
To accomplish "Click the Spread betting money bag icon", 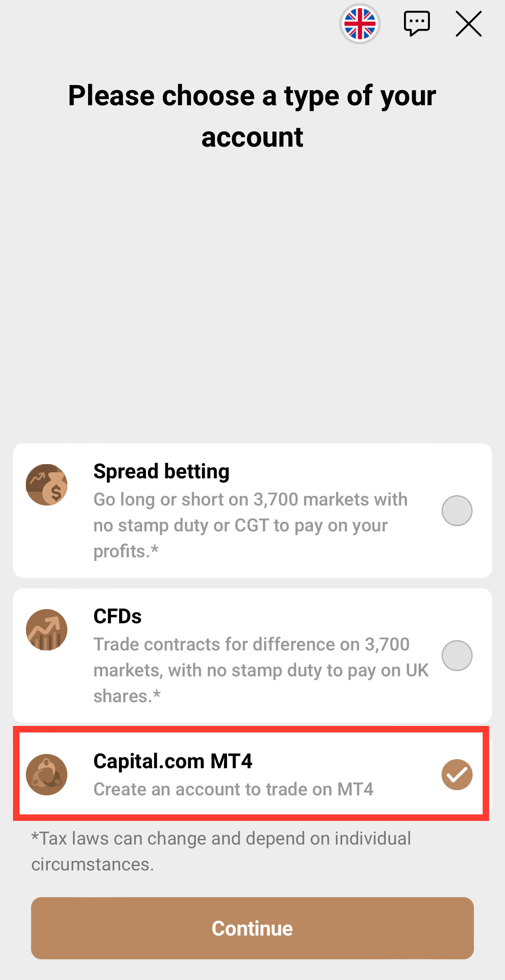I will pyautogui.click(x=47, y=485).
